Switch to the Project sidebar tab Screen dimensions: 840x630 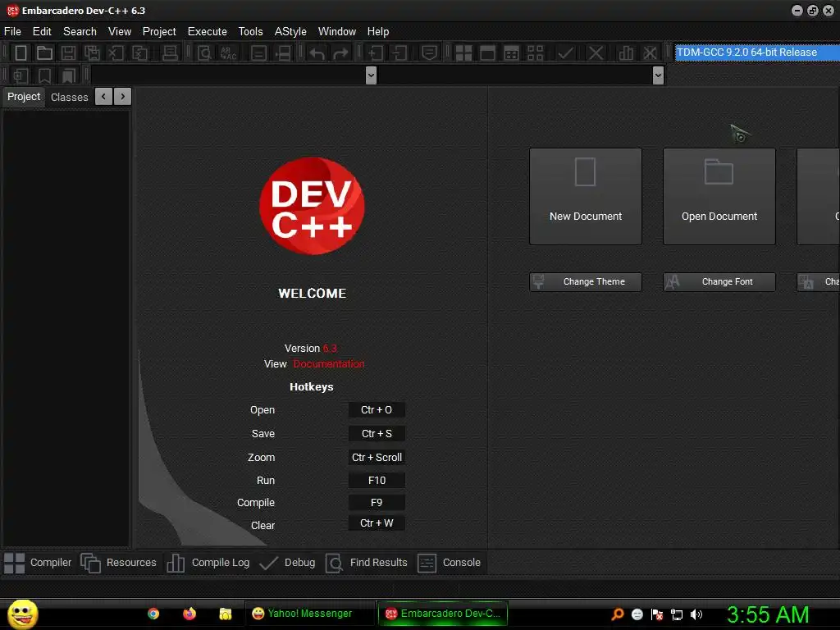tap(24, 97)
